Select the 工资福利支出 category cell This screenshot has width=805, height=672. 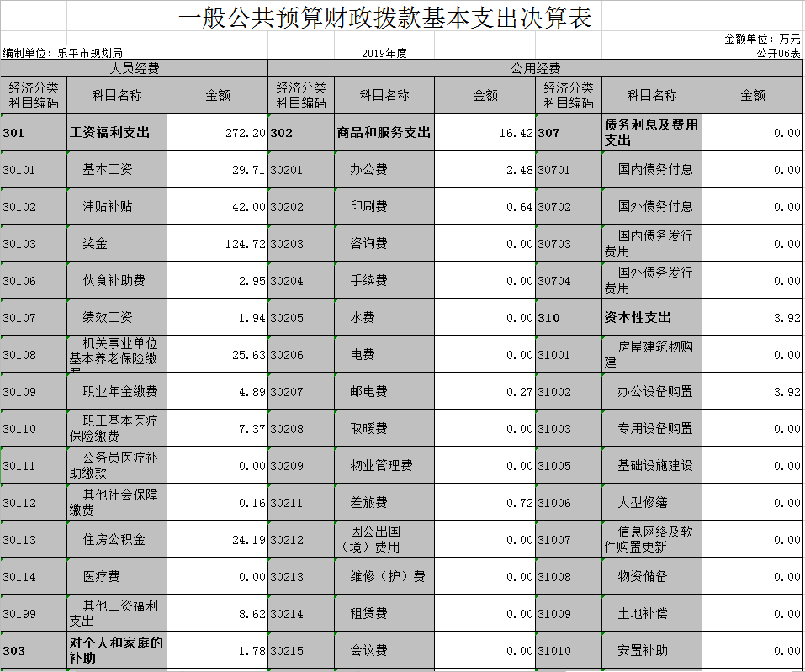[x=116, y=133]
